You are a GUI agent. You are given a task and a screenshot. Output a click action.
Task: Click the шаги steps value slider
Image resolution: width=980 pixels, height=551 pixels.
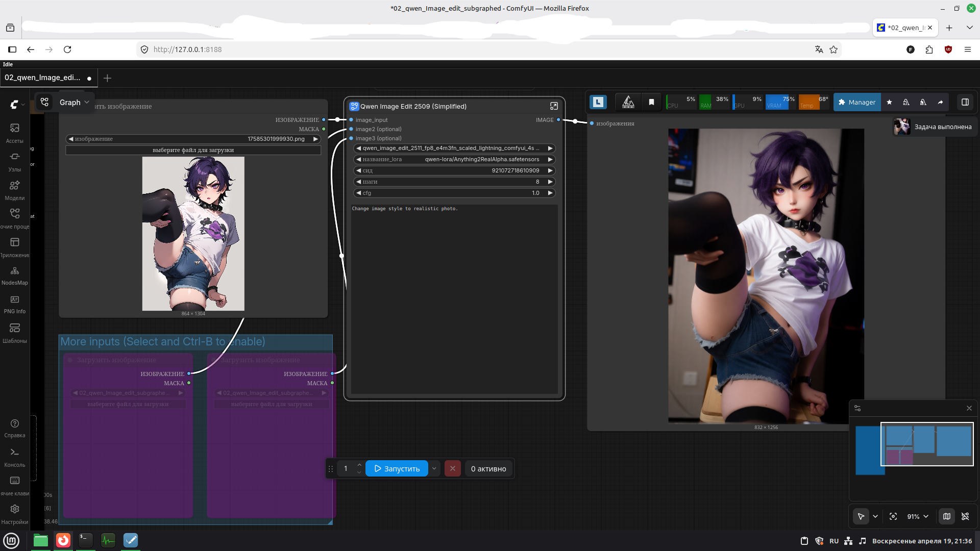click(454, 182)
